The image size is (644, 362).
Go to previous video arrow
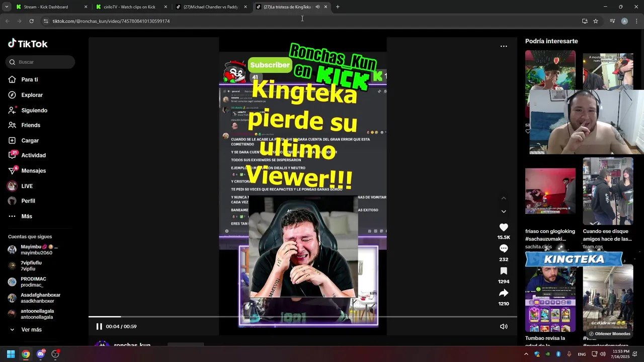(x=504, y=198)
